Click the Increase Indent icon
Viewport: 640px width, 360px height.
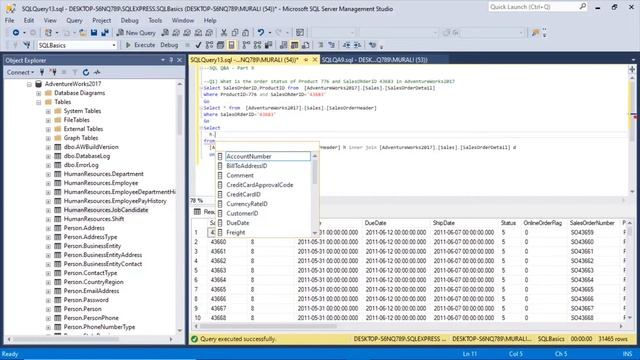(357, 45)
